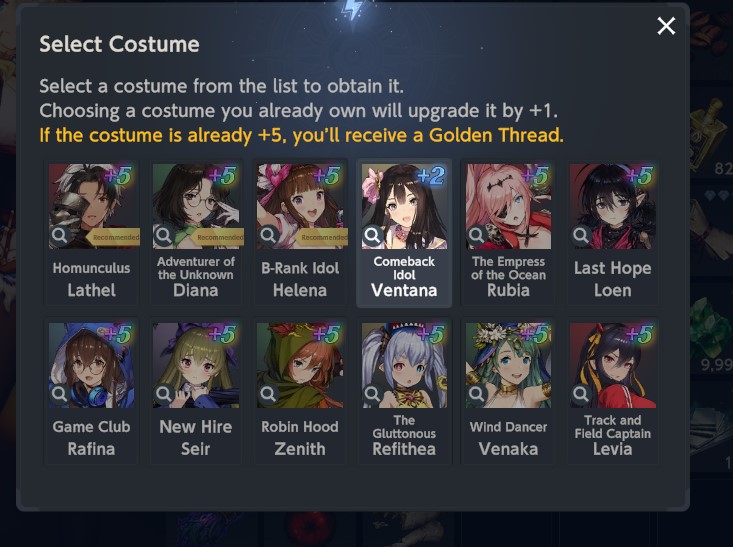Screen dimensions: 733x547
Task: Select Homunculus Lathel costume name label
Action: click(x=92, y=279)
